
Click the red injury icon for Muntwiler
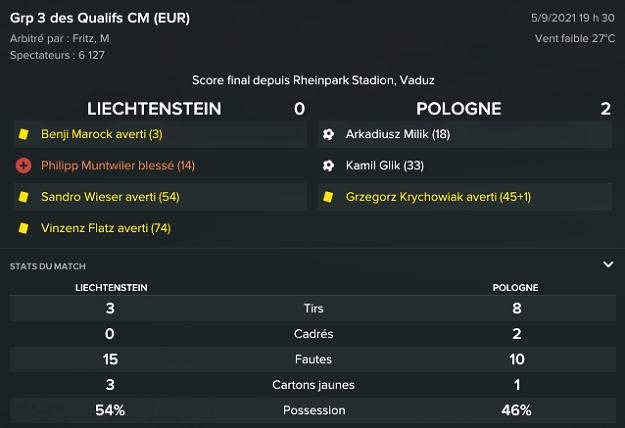click(22, 166)
